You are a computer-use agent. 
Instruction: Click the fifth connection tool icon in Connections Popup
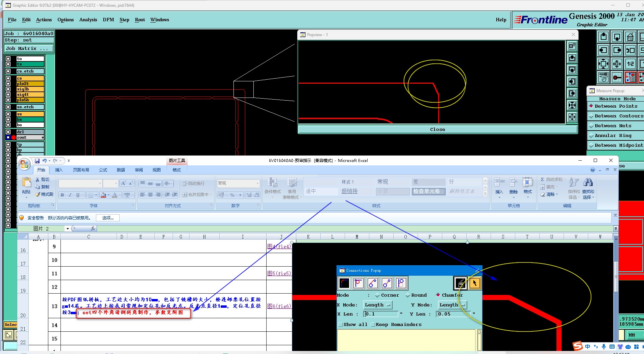[401, 283]
